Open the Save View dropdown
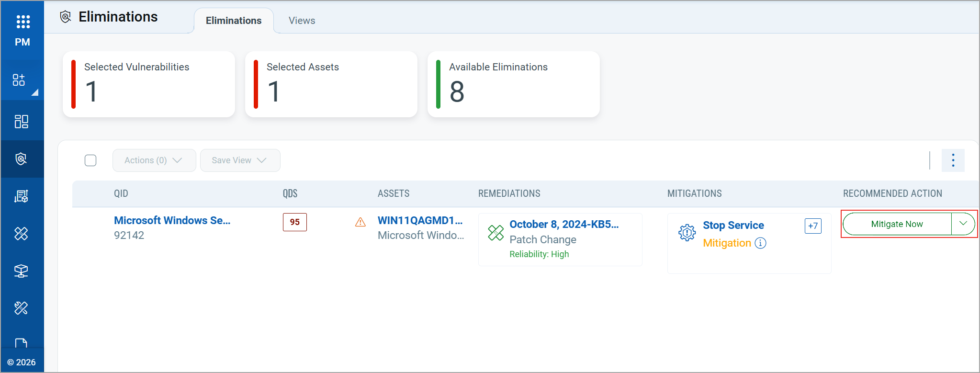The width and height of the screenshot is (980, 373). coord(240,160)
